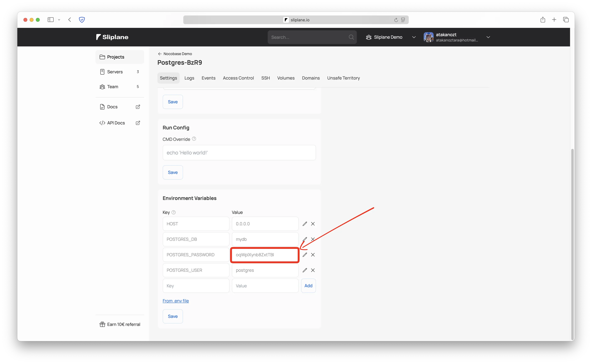Delete the HOST variable with the X icon
The height and width of the screenshot is (364, 592).
[x=313, y=224]
